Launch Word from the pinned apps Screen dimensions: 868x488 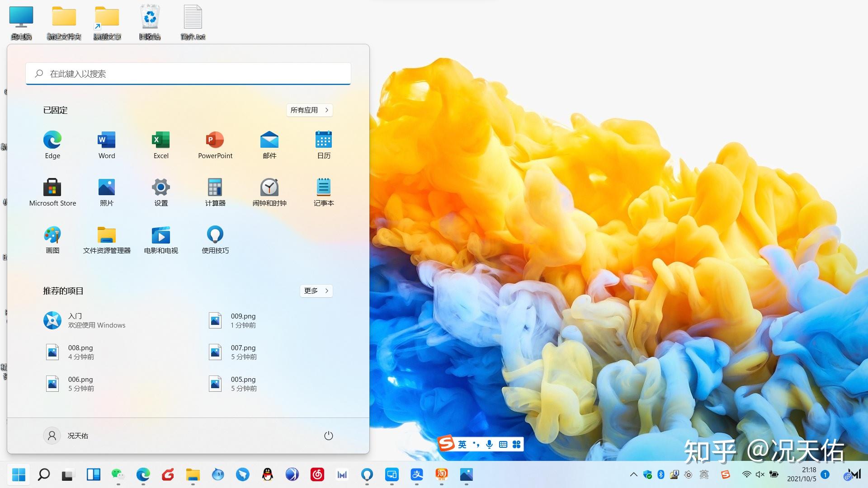[x=107, y=145]
